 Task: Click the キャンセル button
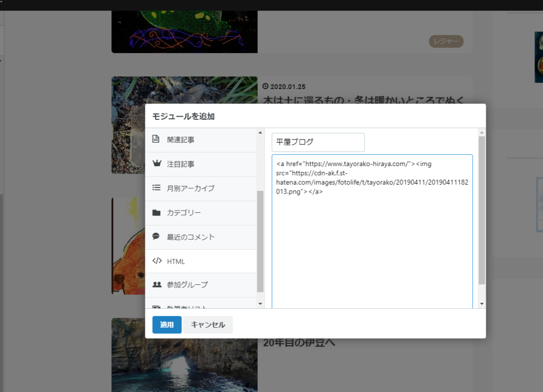coord(208,325)
